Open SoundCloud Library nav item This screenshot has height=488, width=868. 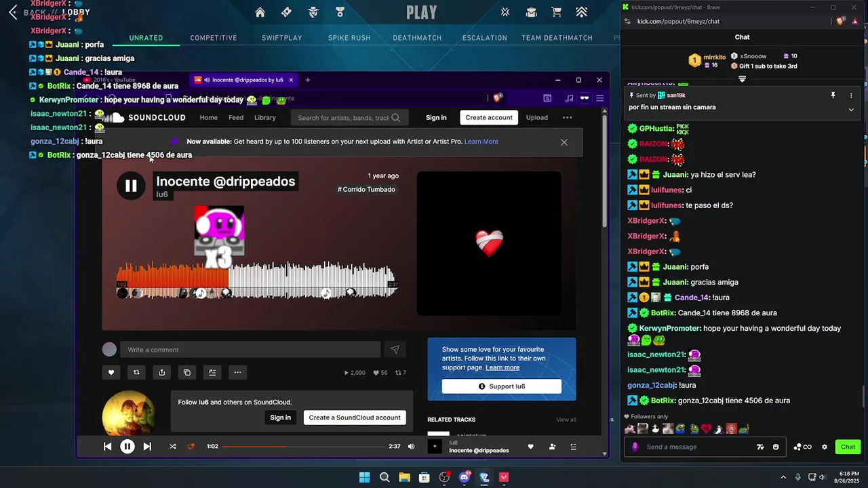pyautogui.click(x=265, y=117)
